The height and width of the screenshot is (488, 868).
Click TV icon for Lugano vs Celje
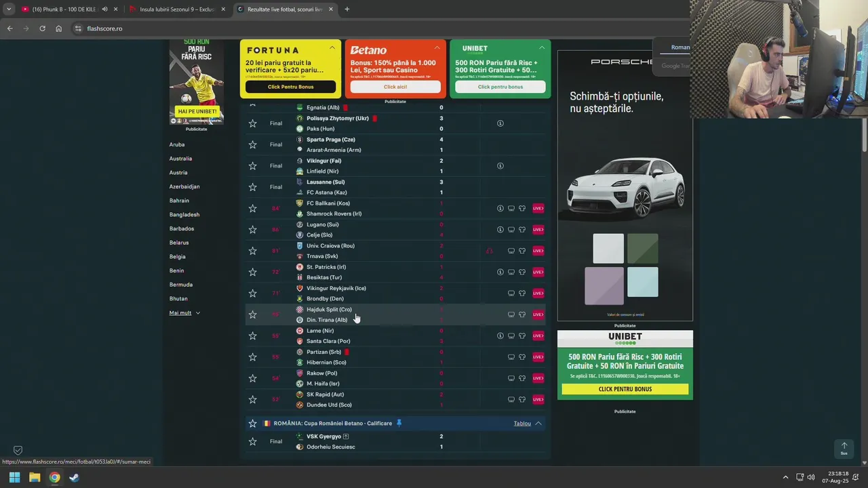point(511,229)
